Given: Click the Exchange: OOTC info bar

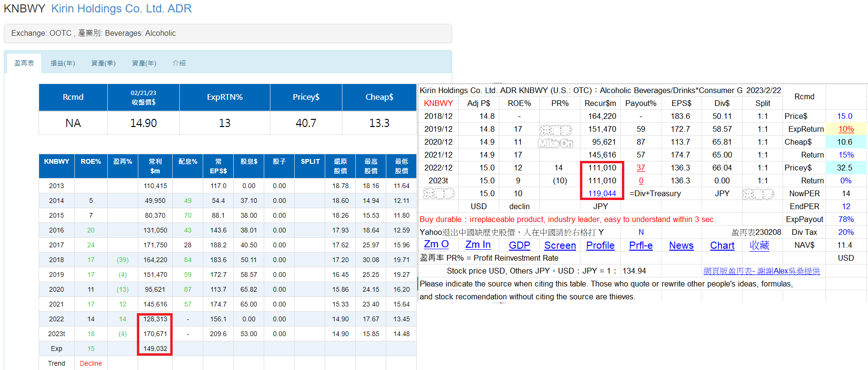Looking at the screenshot, I should 228,33.
